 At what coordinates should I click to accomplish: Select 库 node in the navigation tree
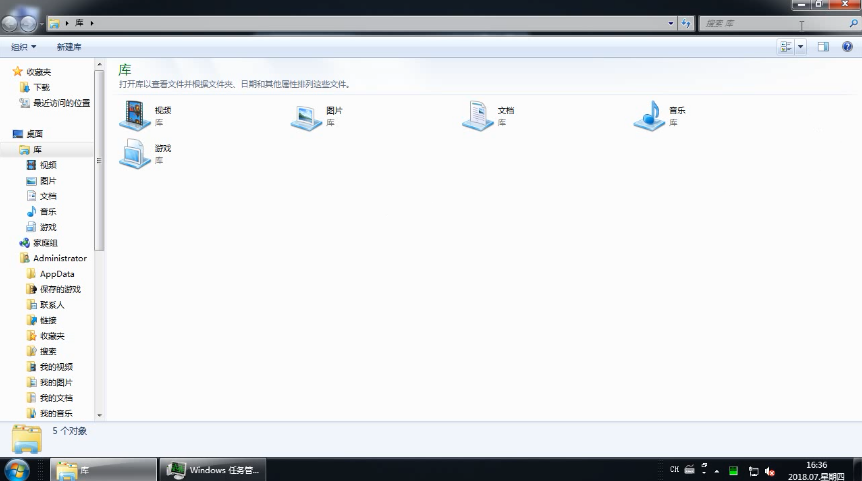coord(31,150)
